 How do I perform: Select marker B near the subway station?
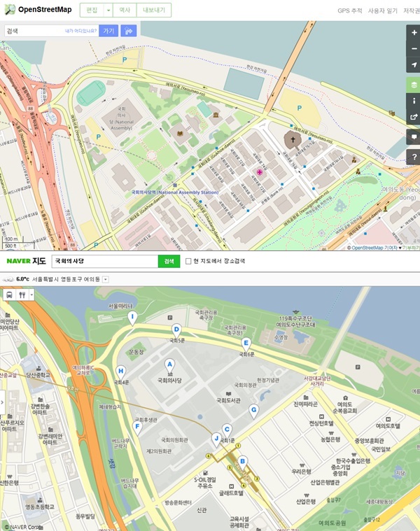point(242,464)
